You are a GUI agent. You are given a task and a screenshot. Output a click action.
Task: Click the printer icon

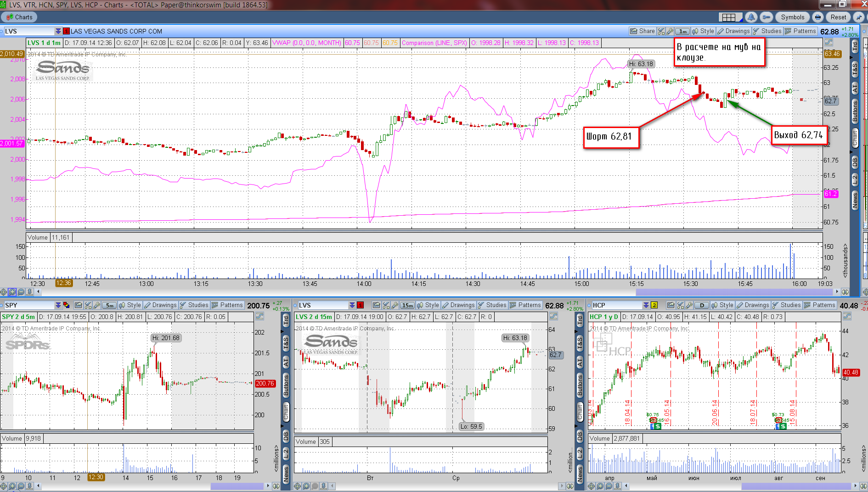[x=817, y=17]
